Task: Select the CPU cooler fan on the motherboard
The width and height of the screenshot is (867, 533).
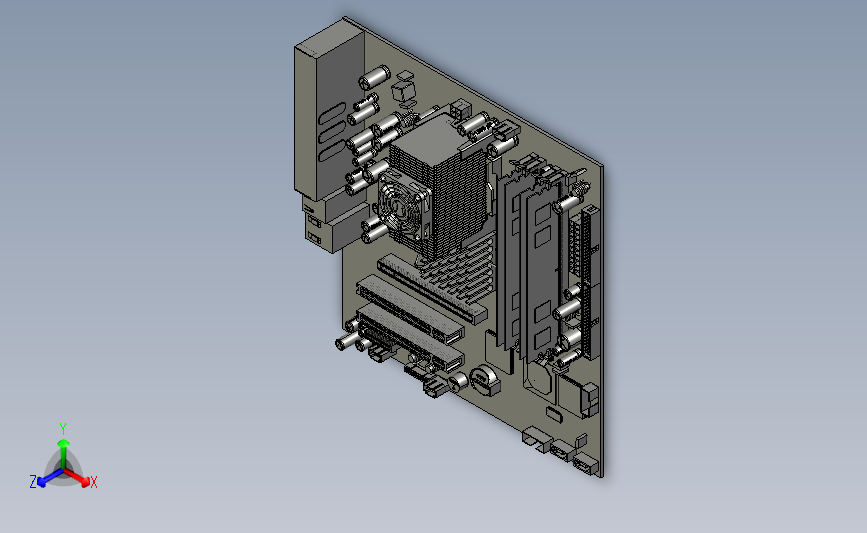Action: pos(403,206)
